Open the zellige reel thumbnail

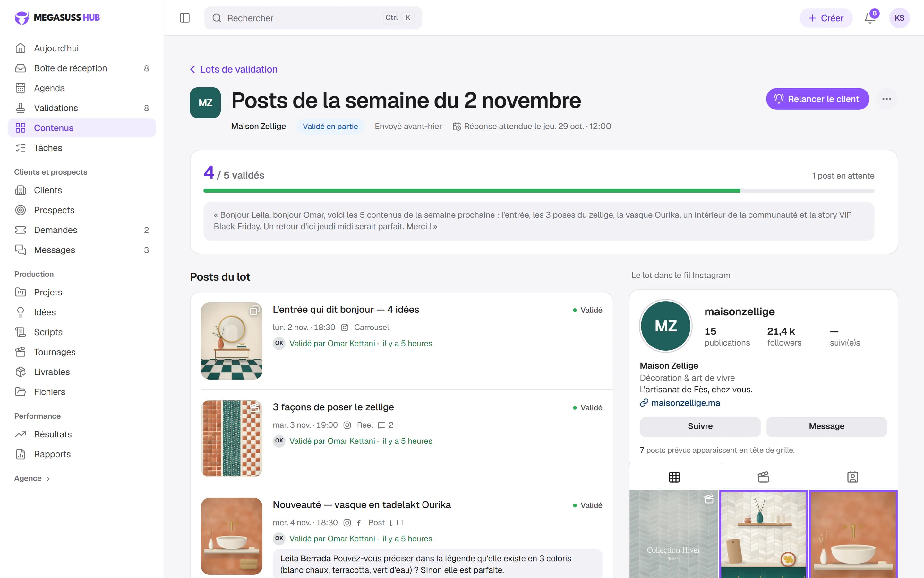(232, 438)
